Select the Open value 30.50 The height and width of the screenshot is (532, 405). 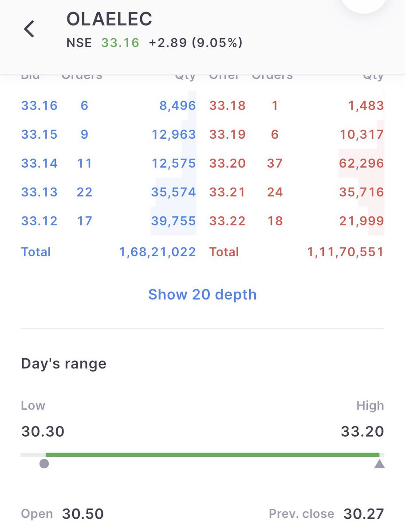tap(82, 513)
